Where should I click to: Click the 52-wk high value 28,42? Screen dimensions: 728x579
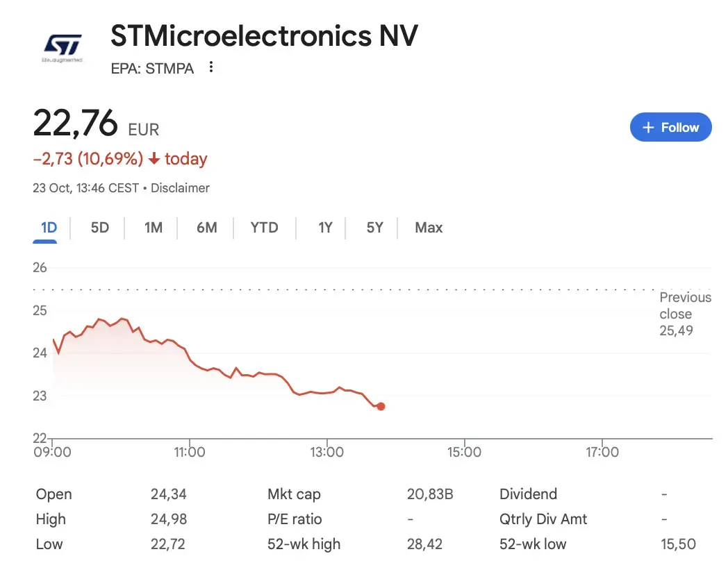pos(425,544)
